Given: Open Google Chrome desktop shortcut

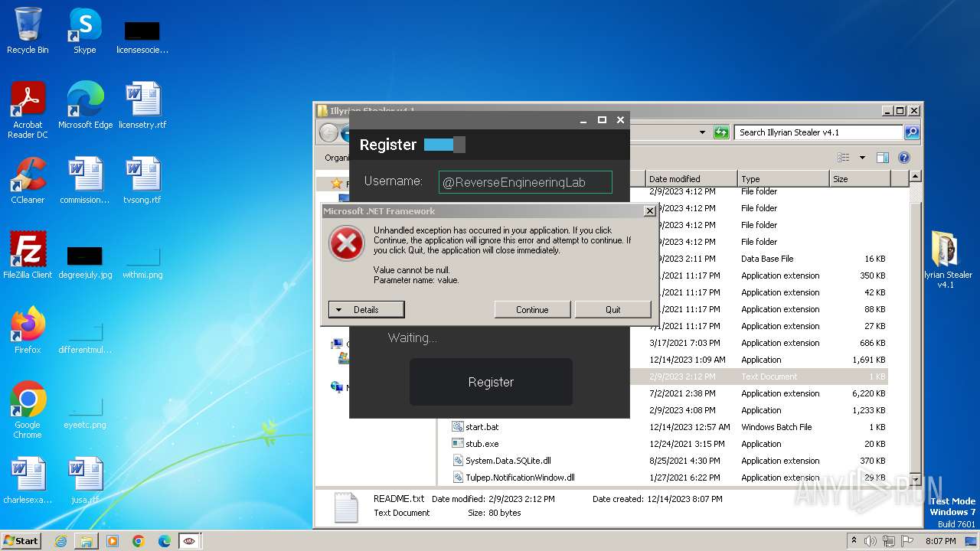Looking at the screenshot, I should (28, 410).
